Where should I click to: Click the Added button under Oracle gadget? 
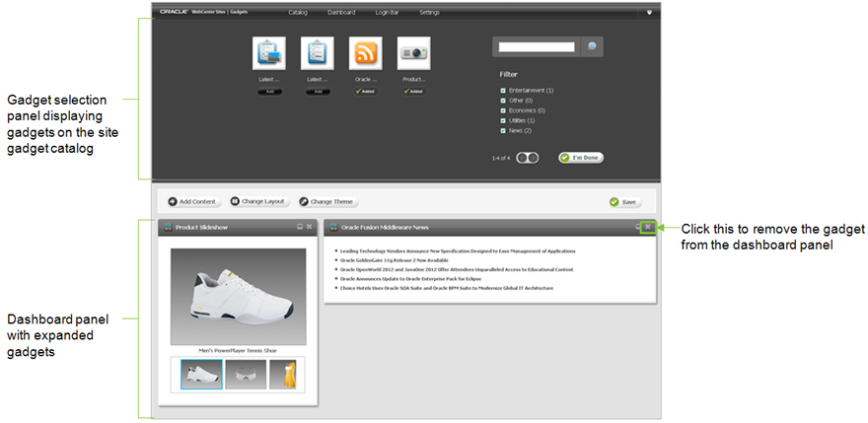click(366, 92)
